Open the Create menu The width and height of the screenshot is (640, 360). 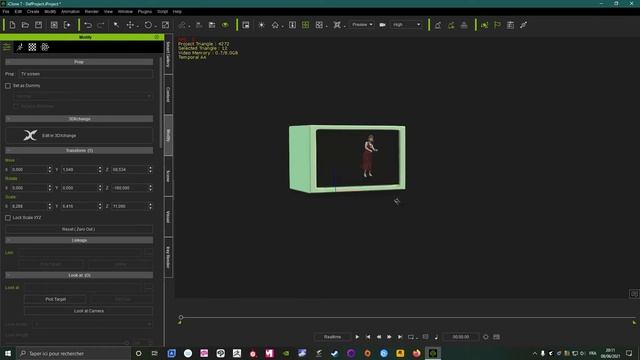click(33, 11)
